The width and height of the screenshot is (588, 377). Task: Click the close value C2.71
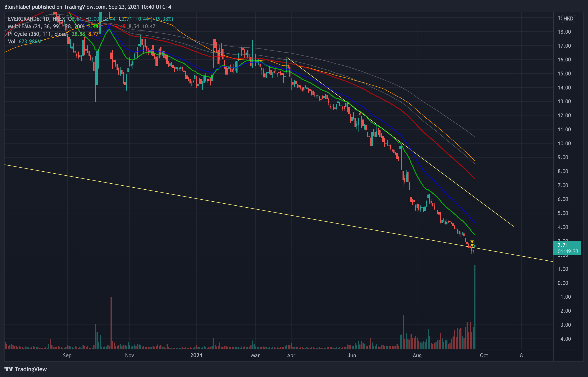point(125,19)
